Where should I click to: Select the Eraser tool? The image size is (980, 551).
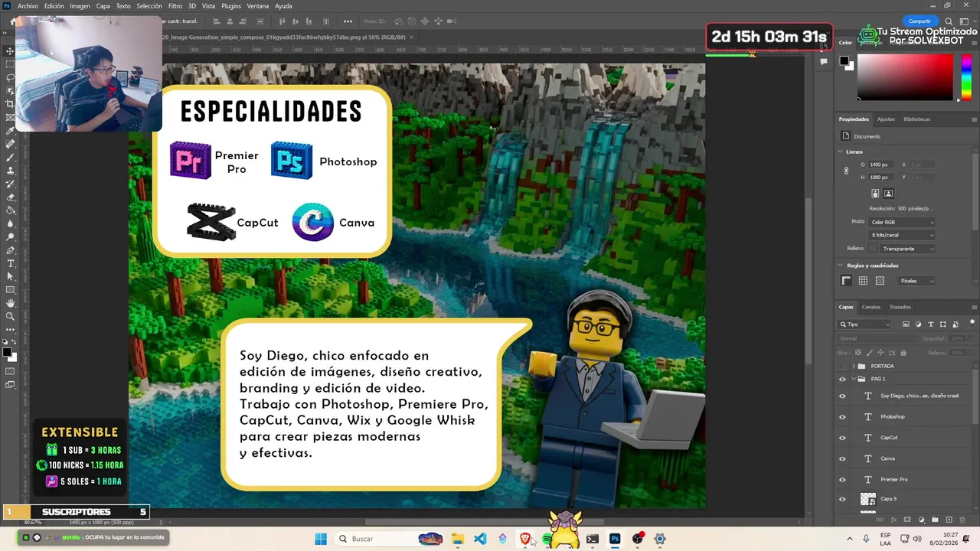(10, 197)
